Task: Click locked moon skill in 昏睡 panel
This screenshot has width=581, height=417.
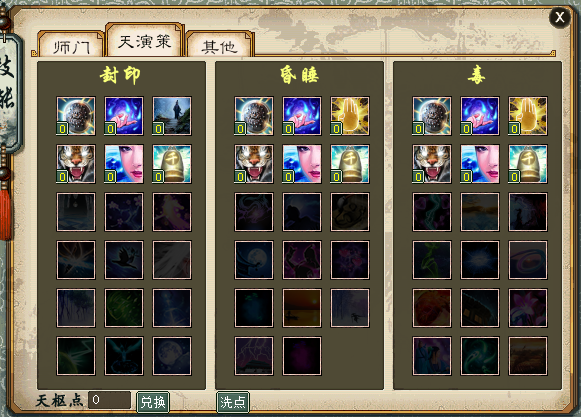Action: click(254, 260)
